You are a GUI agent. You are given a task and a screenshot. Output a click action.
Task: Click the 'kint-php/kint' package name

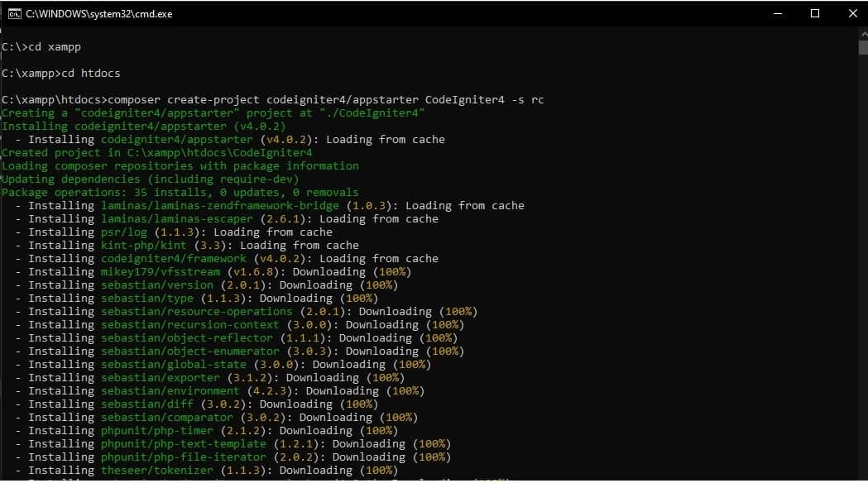coord(143,246)
